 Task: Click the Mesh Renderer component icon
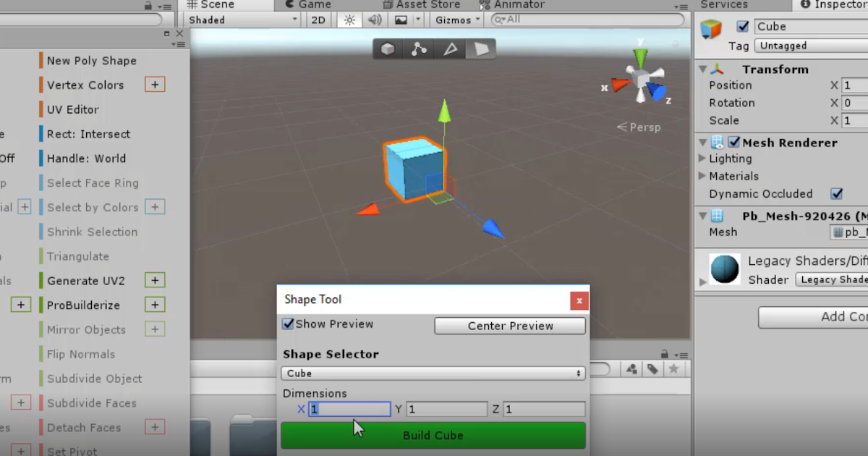[x=718, y=142]
